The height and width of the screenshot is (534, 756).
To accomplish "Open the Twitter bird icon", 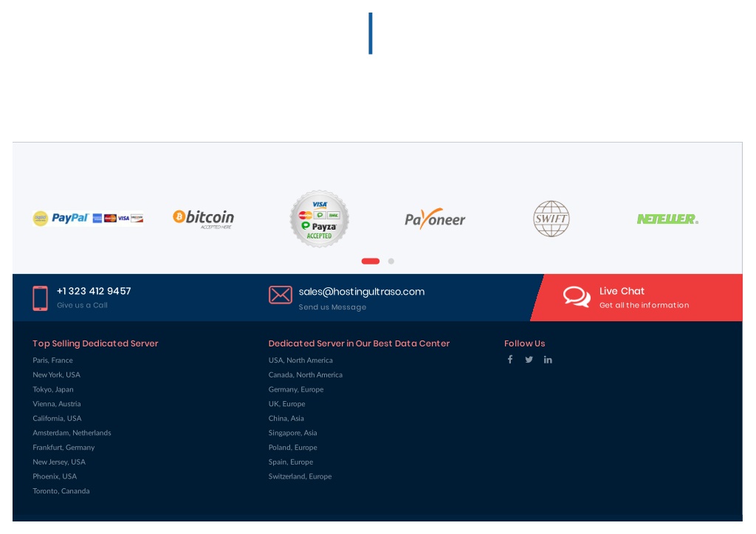I will coord(529,360).
